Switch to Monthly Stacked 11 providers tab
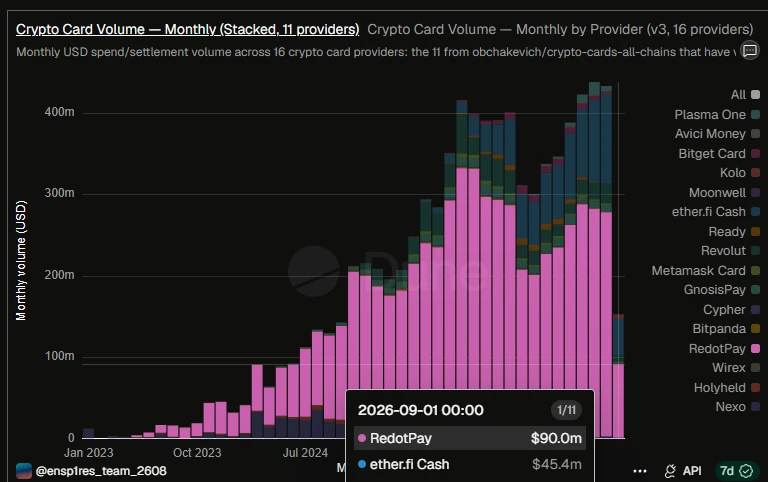The height and width of the screenshot is (482, 768). (x=188, y=29)
